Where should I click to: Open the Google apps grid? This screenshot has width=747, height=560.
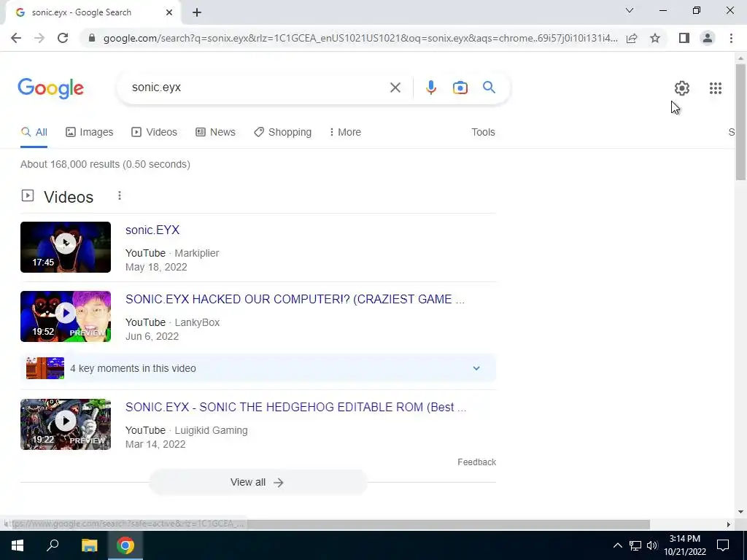(715, 88)
